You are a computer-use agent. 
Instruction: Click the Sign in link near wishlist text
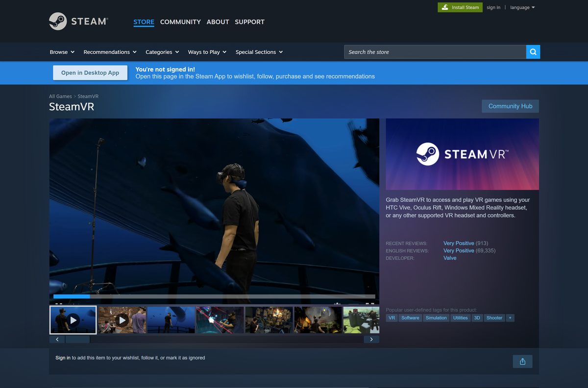63,358
